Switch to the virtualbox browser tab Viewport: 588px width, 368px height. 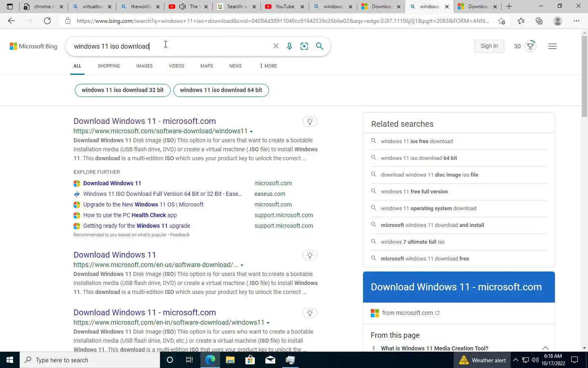coord(92,7)
